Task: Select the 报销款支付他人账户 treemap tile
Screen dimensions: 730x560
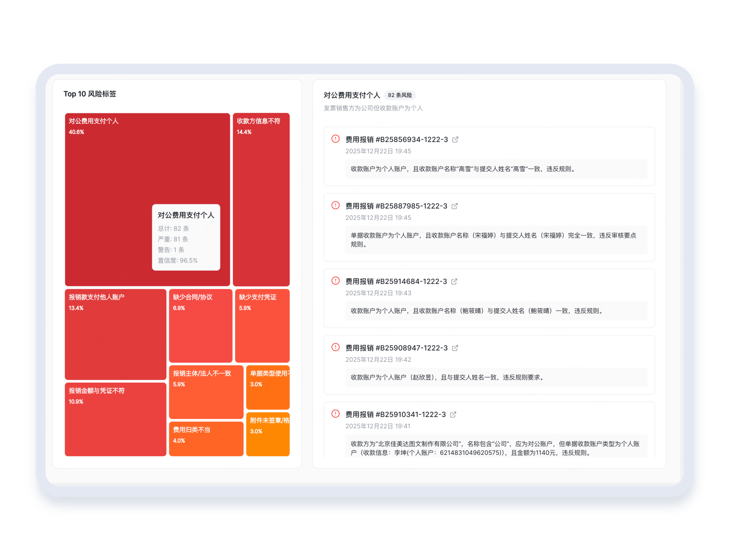Action: 115,334
